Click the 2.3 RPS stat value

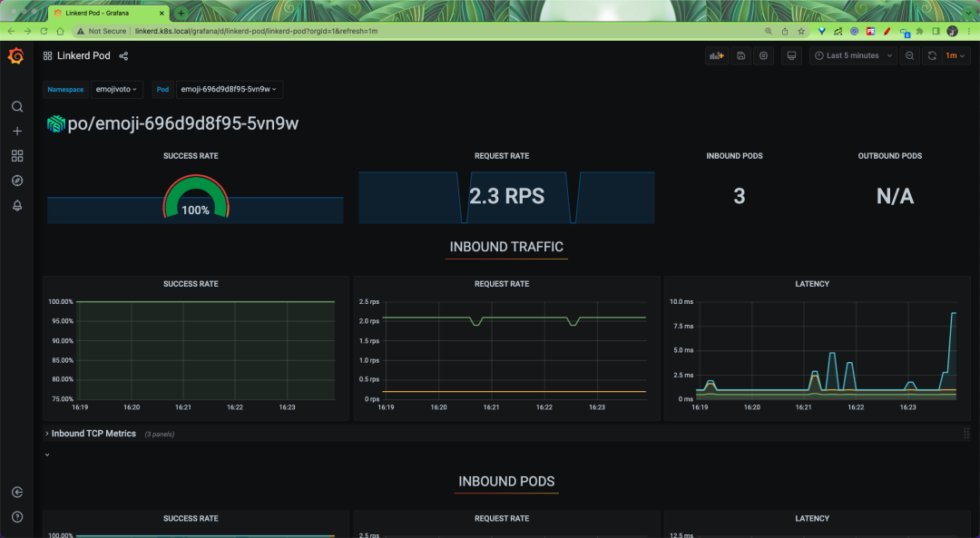click(507, 196)
